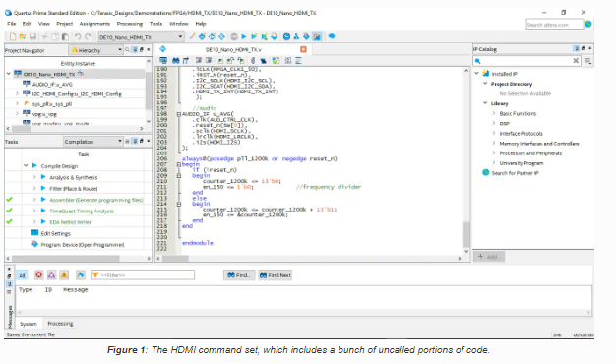Open the Edit menu
The width and height of the screenshot is (616, 364).
(x=27, y=24)
